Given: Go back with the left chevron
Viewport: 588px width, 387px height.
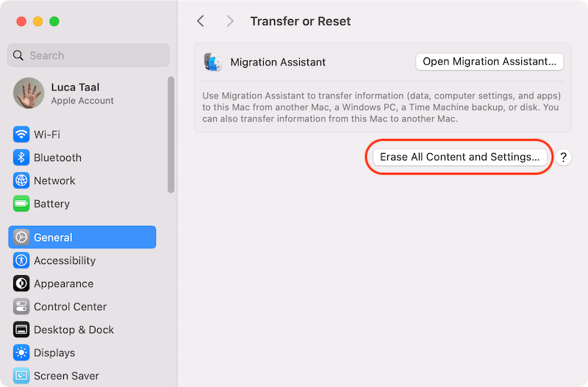Looking at the screenshot, I should (201, 21).
